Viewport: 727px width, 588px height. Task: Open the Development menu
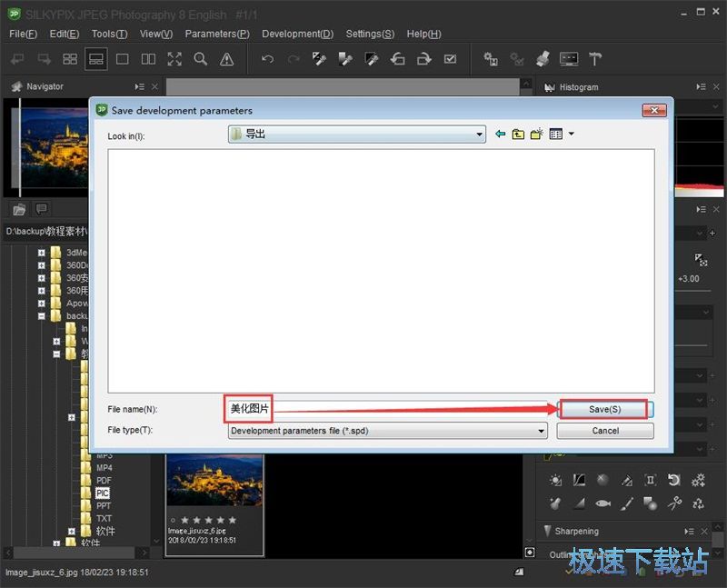point(298,34)
